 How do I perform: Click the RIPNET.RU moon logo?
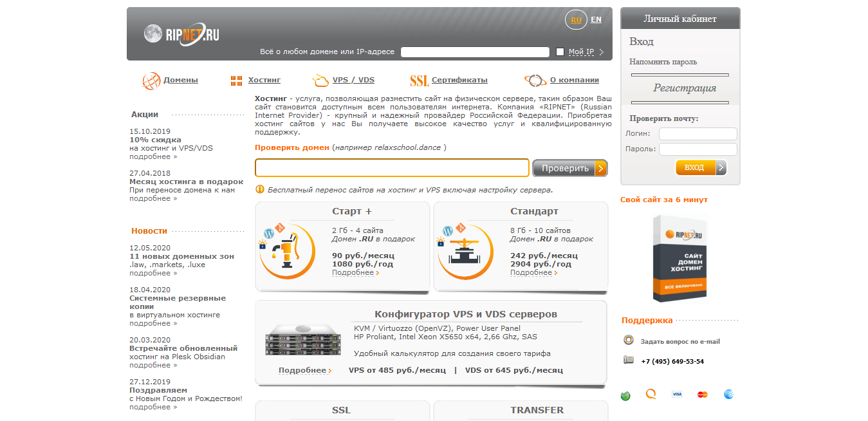[x=153, y=33]
